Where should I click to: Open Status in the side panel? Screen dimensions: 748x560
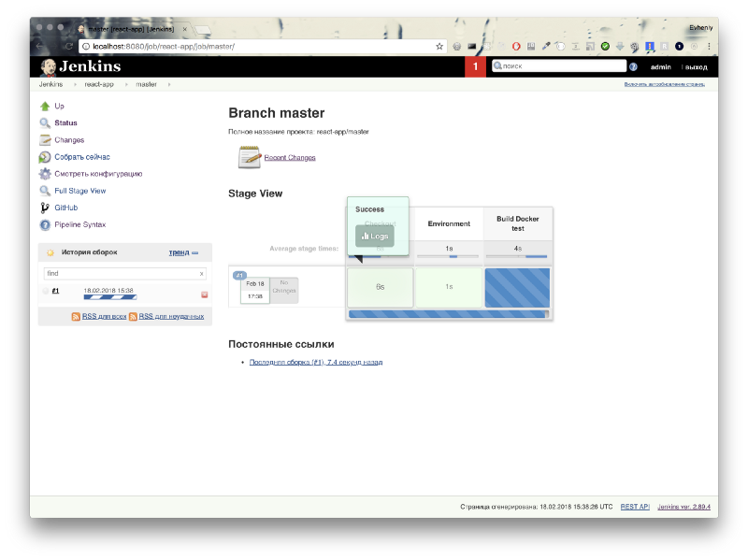tap(65, 122)
